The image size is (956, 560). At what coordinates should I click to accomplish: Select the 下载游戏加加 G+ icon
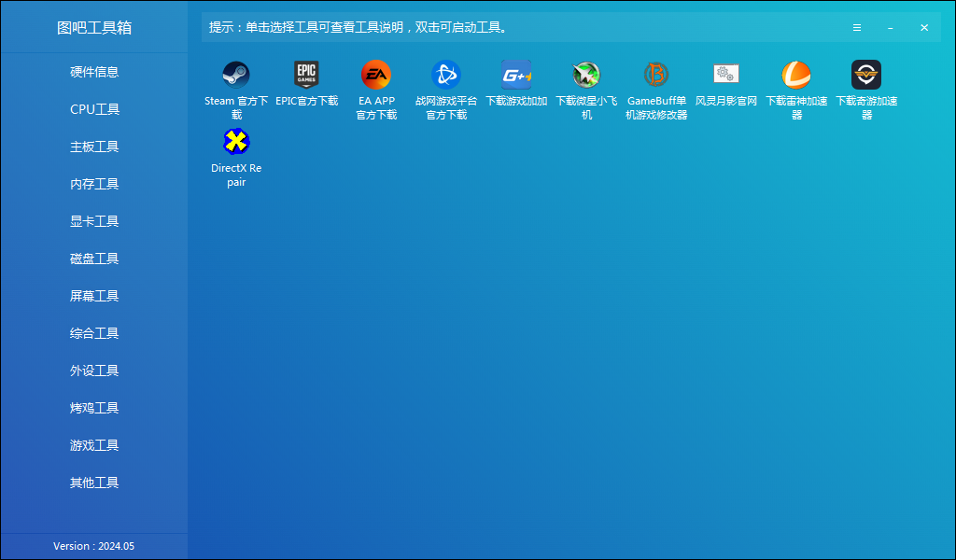pos(516,75)
